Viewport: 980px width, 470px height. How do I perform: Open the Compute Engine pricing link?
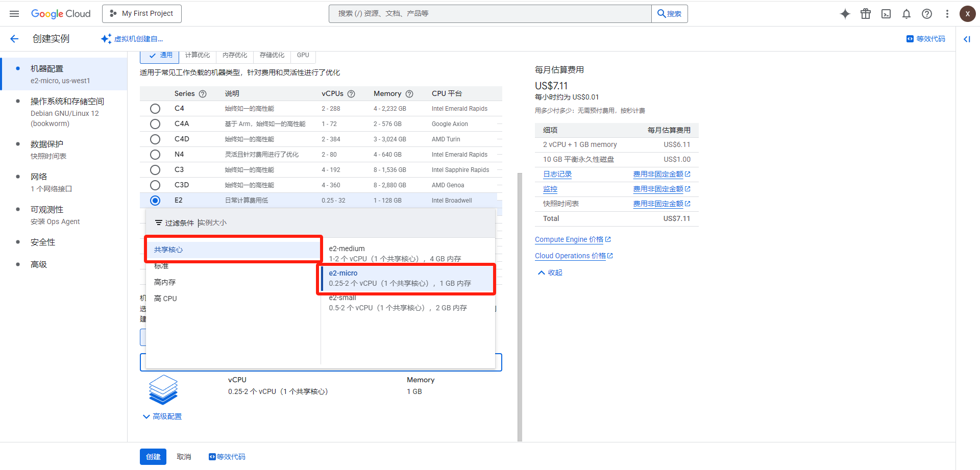click(x=573, y=240)
